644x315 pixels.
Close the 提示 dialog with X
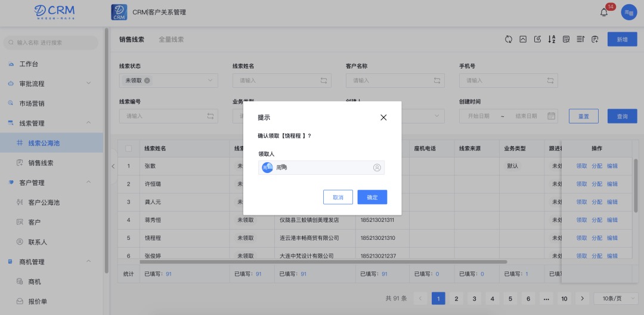pos(383,118)
